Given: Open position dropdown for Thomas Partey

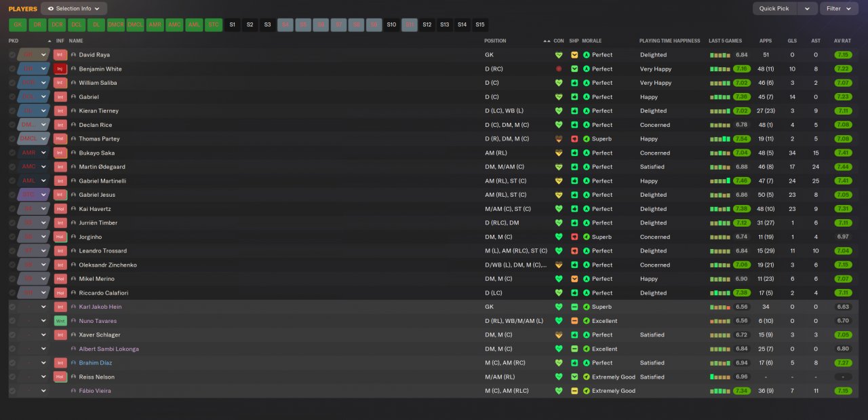Looking at the screenshot, I should click(43, 138).
